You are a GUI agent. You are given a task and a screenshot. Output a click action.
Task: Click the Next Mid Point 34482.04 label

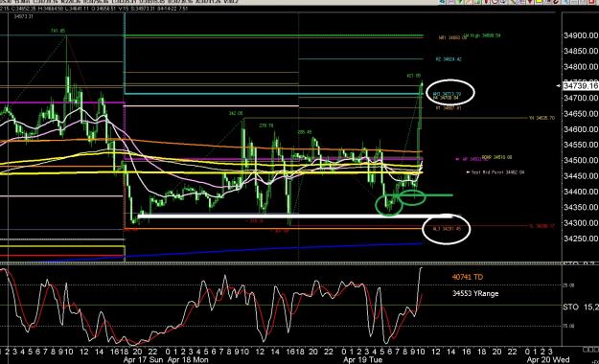[x=497, y=172]
